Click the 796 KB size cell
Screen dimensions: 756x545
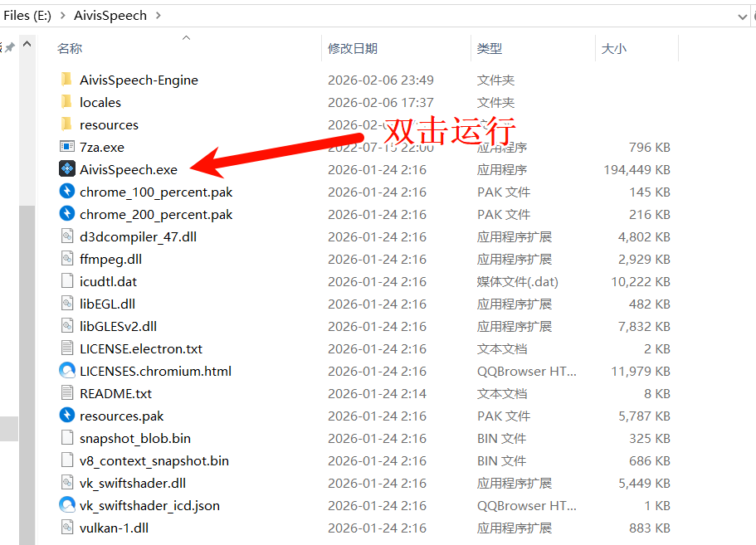[650, 147]
